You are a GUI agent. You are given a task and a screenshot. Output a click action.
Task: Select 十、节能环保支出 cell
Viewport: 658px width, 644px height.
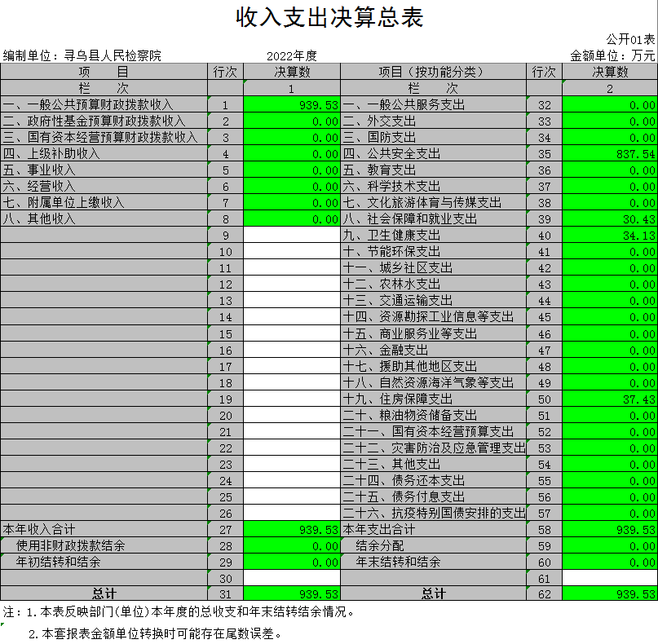coord(434,251)
